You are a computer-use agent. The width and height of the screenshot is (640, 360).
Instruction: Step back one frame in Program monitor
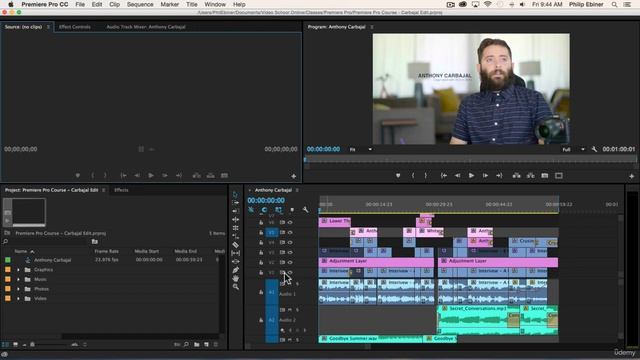[458, 176]
